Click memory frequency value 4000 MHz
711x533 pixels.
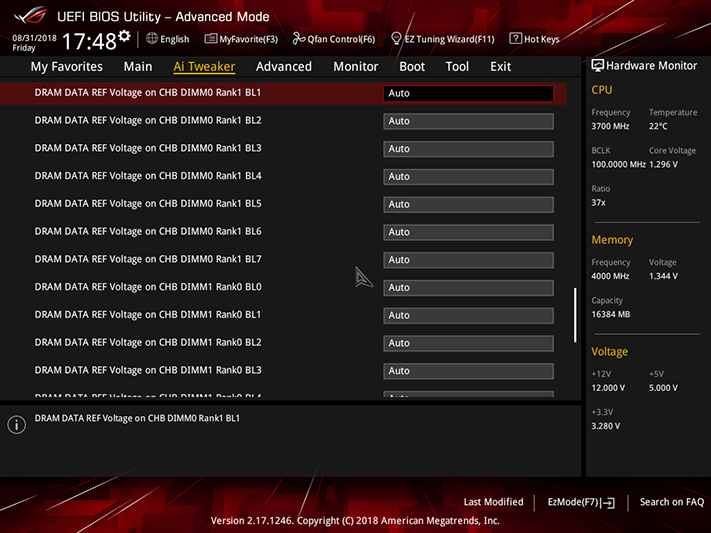tap(610, 276)
